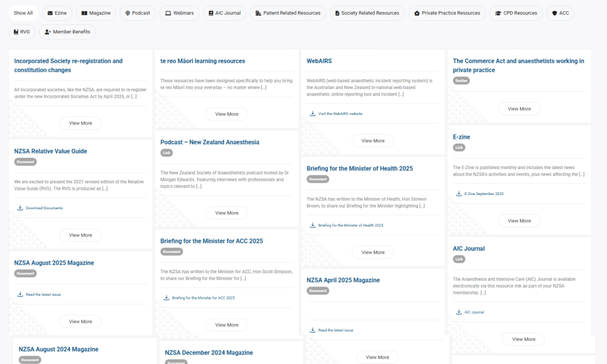The image size is (607, 364).
Task: Click the Patient Related Resources icon
Action: tap(258, 13)
